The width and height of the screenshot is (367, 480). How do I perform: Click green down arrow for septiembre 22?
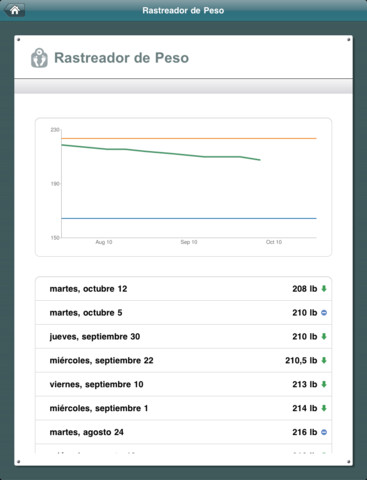pos(324,360)
